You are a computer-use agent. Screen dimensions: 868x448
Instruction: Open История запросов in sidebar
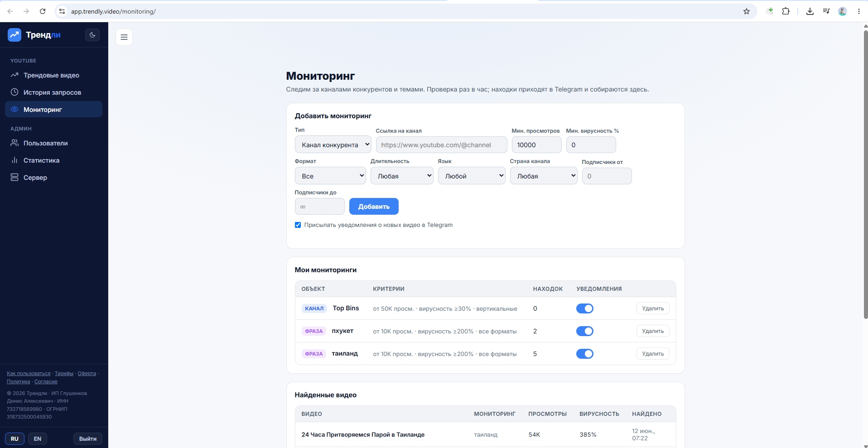tap(53, 92)
